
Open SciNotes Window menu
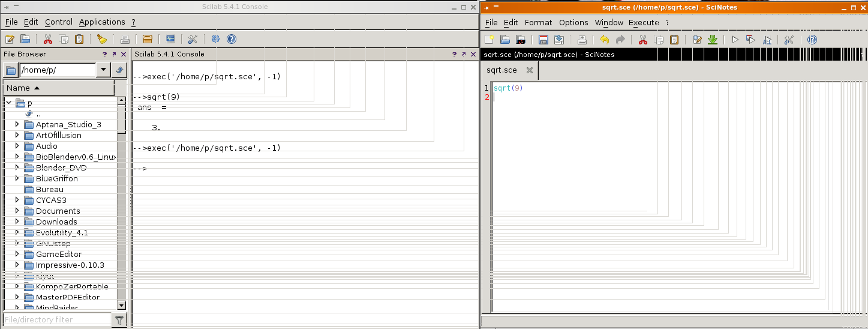pos(609,22)
